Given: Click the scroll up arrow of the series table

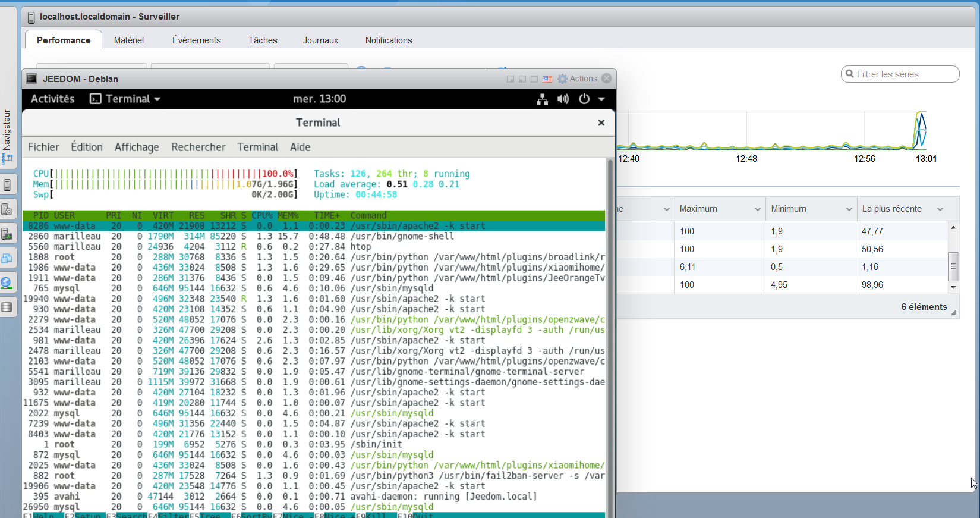Looking at the screenshot, I should click(953, 228).
